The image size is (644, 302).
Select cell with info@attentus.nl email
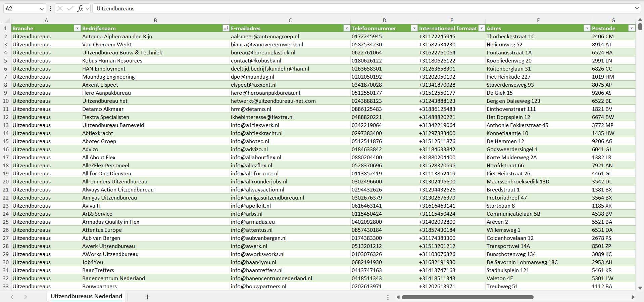click(x=252, y=230)
